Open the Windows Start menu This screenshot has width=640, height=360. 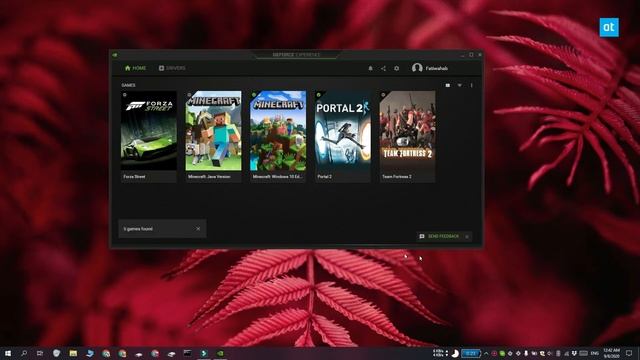click(x=7, y=353)
